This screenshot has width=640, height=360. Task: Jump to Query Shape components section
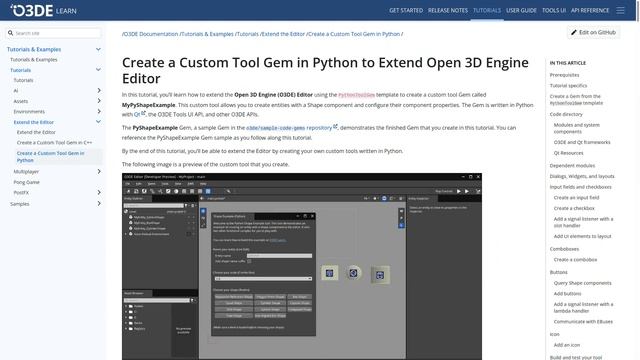pos(582,283)
